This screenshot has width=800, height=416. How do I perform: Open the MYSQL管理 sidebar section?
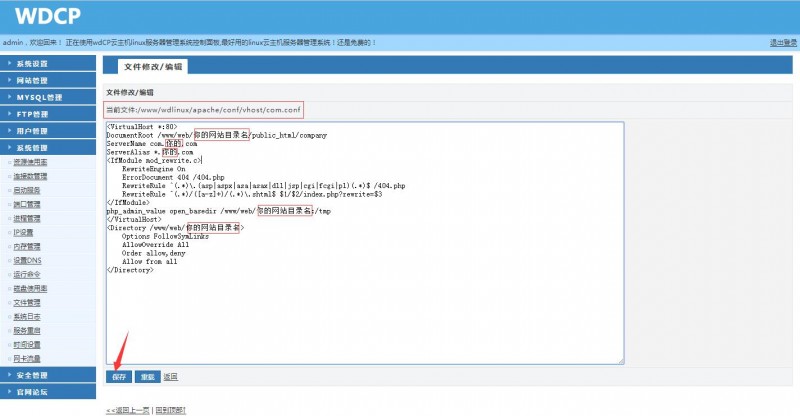pos(46,97)
